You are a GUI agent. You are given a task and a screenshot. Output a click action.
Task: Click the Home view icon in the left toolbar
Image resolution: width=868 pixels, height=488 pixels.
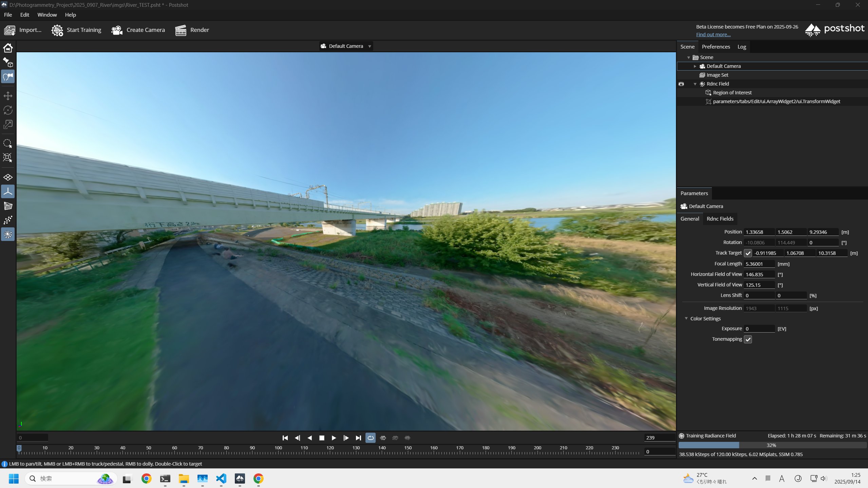(x=8, y=48)
